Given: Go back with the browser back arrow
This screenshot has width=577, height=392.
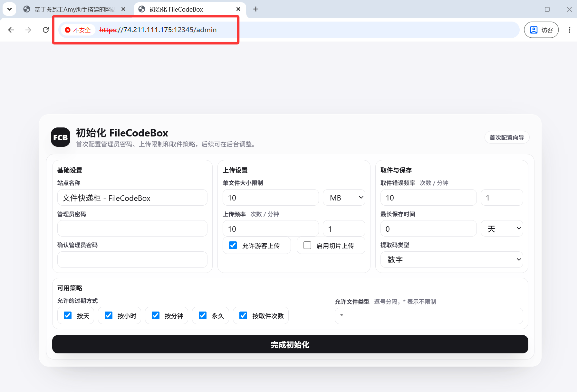Looking at the screenshot, I should [11, 30].
